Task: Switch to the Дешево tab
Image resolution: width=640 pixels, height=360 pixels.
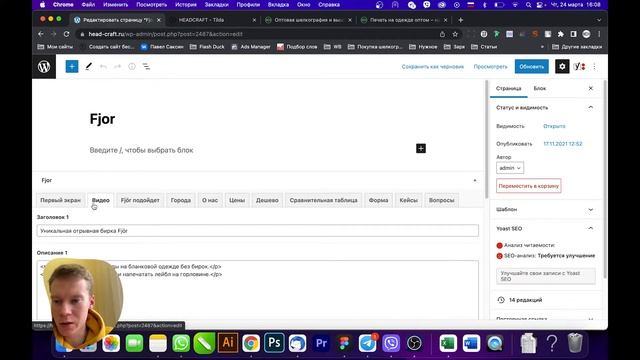Action: [267, 200]
